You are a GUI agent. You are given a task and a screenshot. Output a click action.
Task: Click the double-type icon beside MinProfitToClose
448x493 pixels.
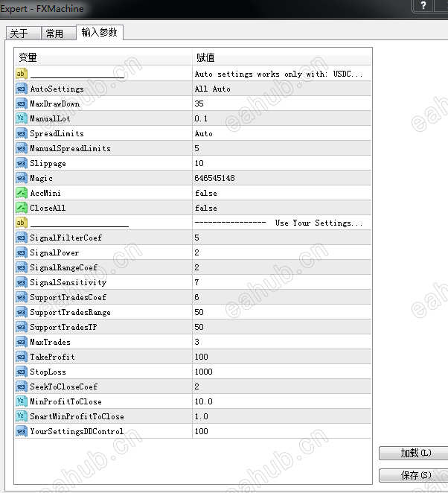tap(22, 401)
